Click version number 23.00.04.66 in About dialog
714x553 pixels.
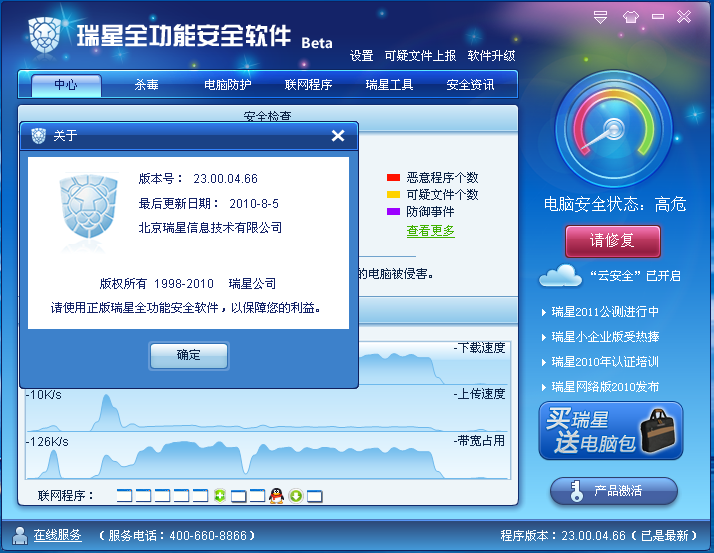click(x=225, y=179)
